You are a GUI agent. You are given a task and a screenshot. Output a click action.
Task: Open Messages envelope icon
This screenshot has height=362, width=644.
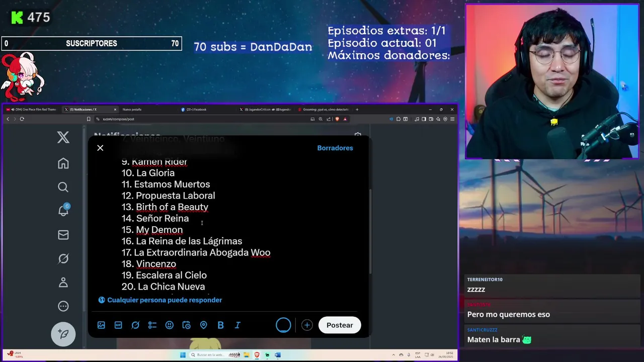coord(63,235)
